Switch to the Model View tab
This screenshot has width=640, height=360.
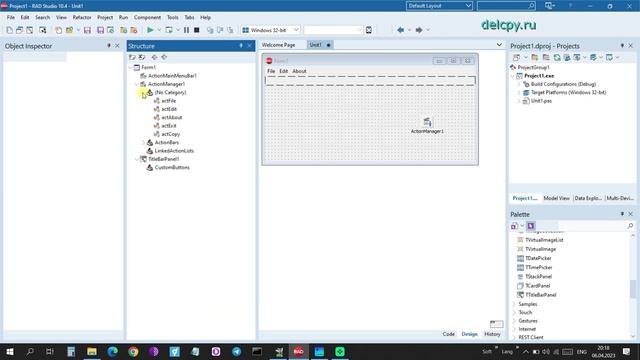556,198
